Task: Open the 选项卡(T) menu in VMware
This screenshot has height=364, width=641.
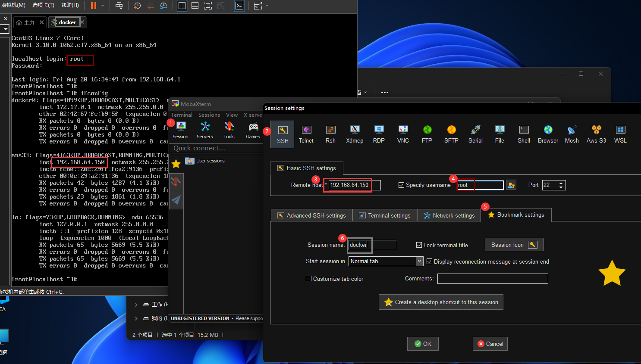Action: (43, 5)
